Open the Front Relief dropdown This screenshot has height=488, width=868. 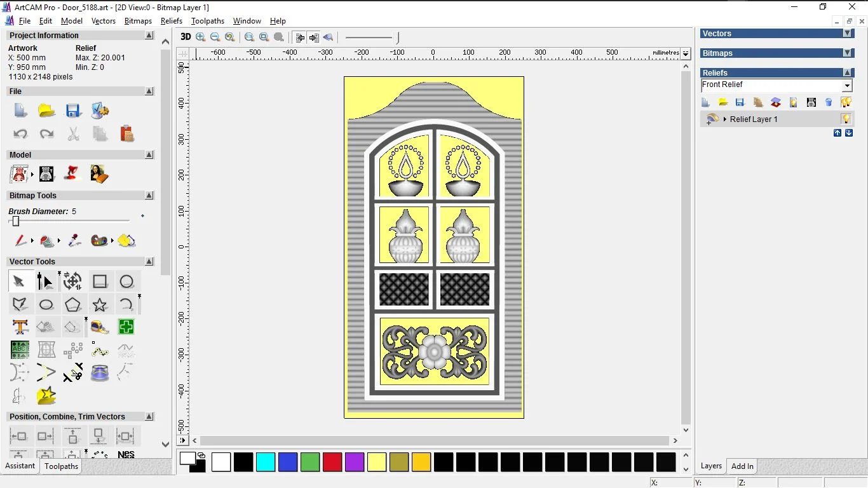(x=847, y=85)
